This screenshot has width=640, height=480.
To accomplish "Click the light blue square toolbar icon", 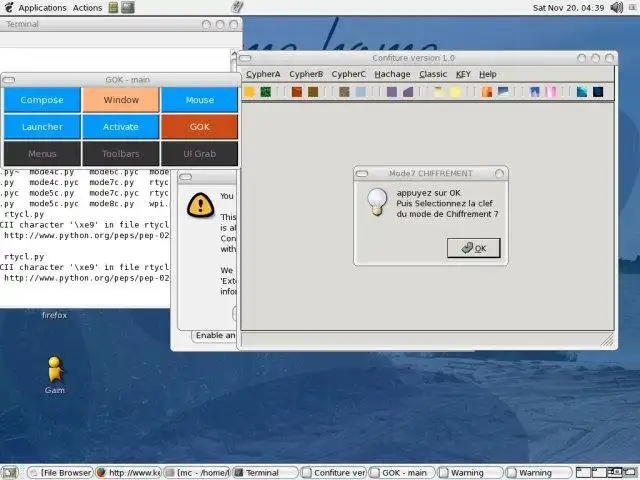I will pos(360,92).
